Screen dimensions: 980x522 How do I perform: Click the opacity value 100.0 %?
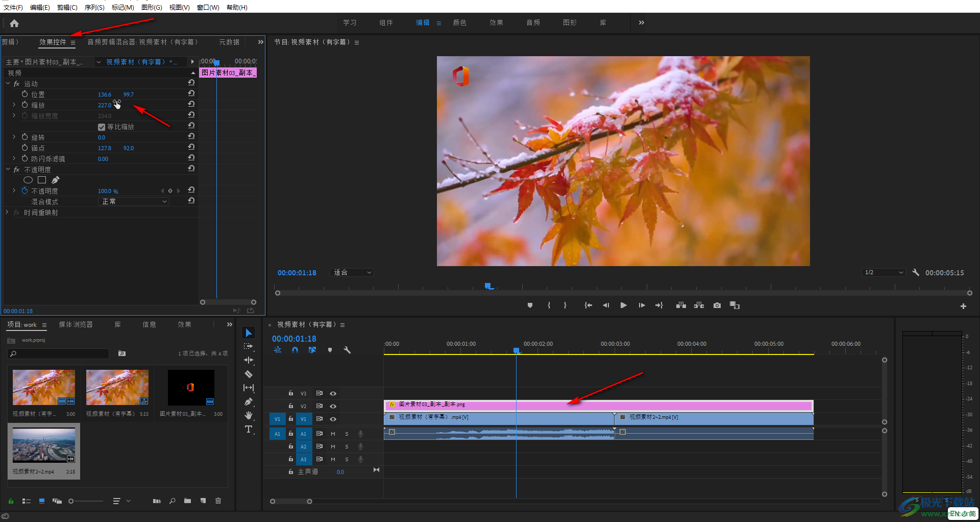coord(108,191)
